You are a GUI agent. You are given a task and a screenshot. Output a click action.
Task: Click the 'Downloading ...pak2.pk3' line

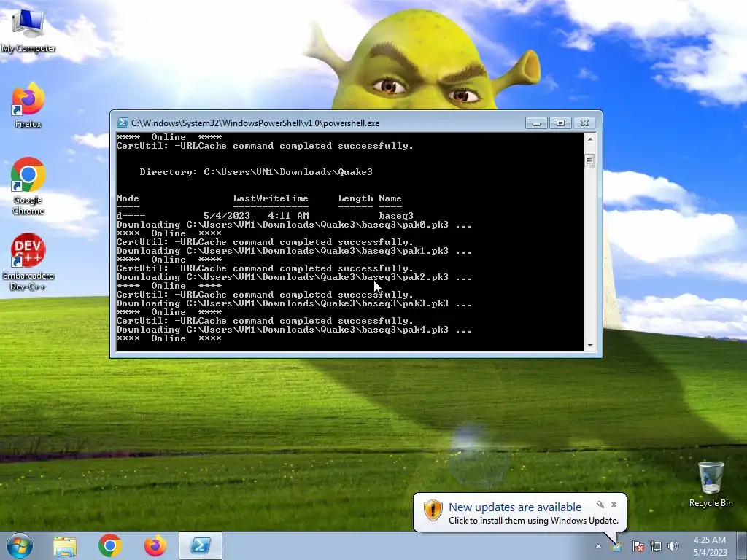coord(293,276)
